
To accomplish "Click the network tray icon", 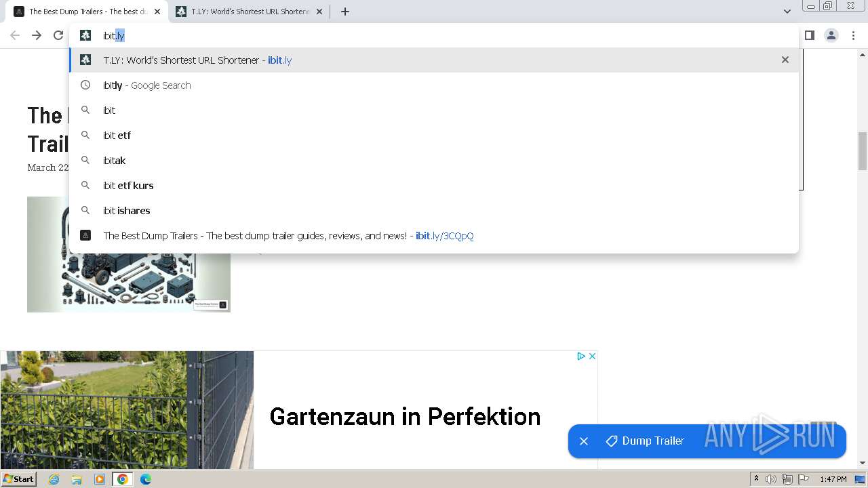I will pos(787,479).
